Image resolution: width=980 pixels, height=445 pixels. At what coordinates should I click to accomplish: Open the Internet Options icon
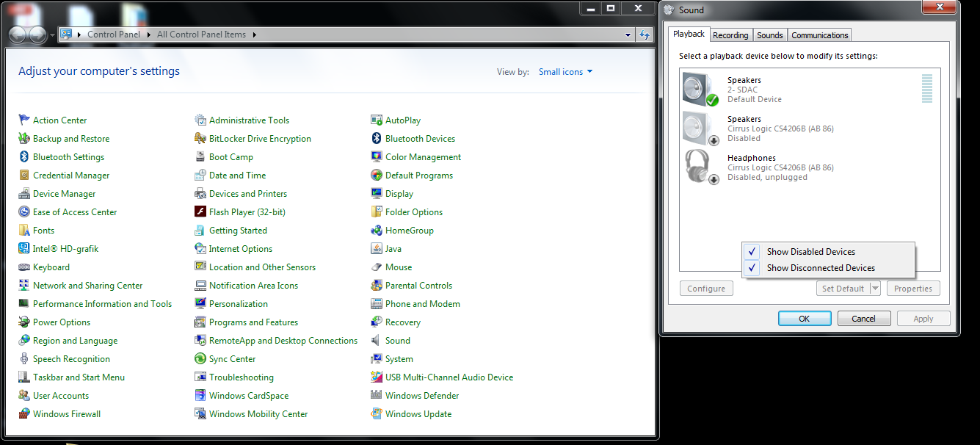click(200, 249)
